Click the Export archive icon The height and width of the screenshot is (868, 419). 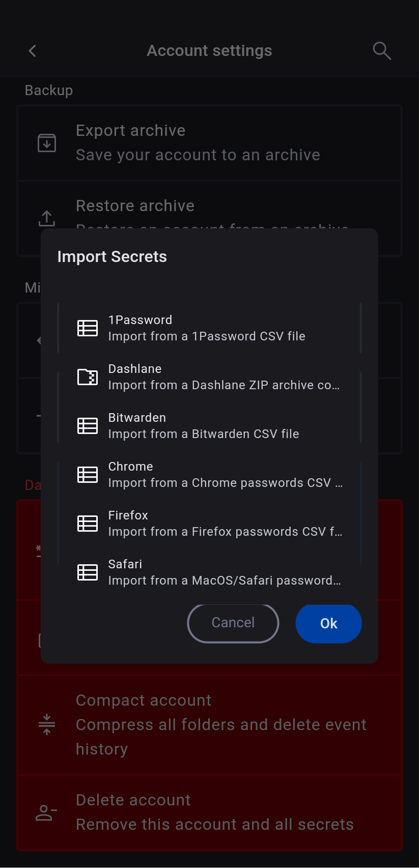click(x=47, y=143)
